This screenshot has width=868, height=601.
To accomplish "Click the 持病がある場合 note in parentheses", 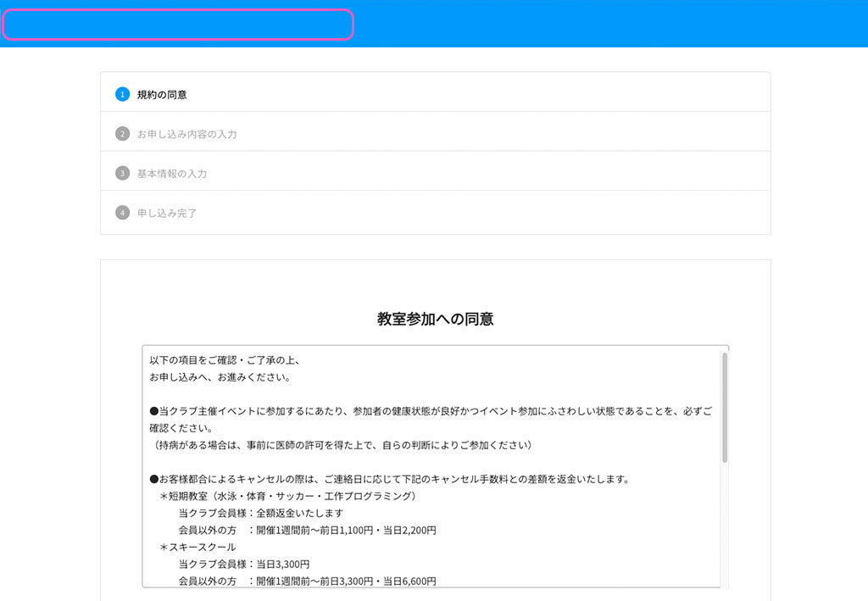I will [x=339, y=445].
